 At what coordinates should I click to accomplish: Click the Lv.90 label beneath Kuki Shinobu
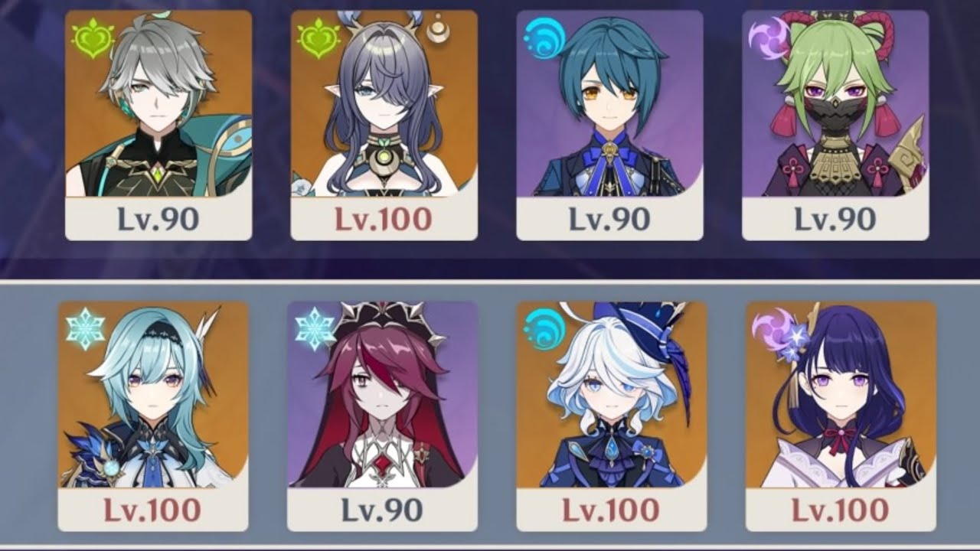click(x=835, y=220)
